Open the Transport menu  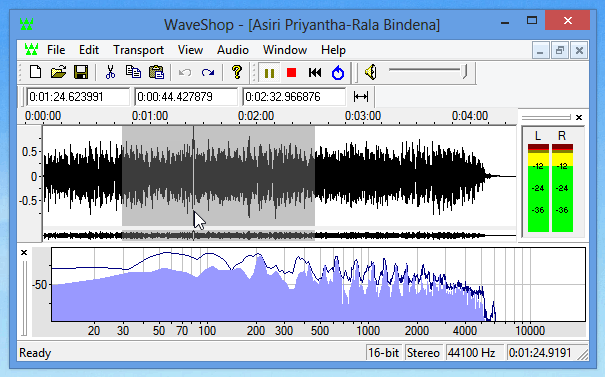click(138, 50)
